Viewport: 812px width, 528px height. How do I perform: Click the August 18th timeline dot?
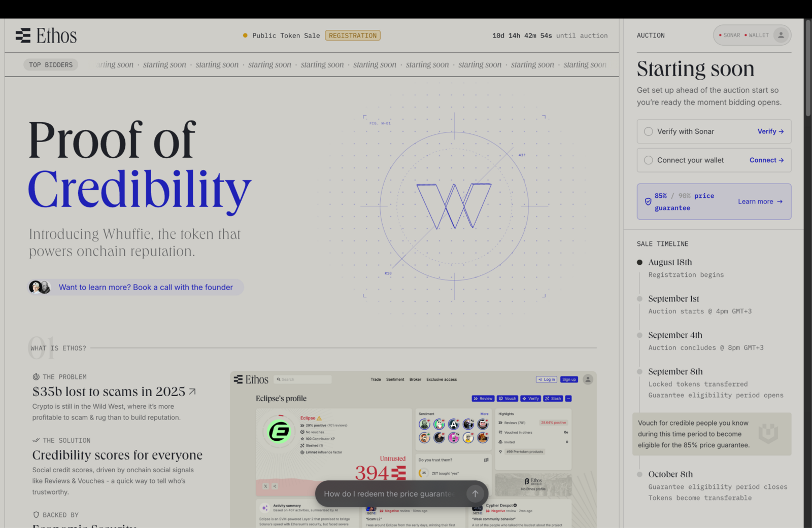point(639,262)
